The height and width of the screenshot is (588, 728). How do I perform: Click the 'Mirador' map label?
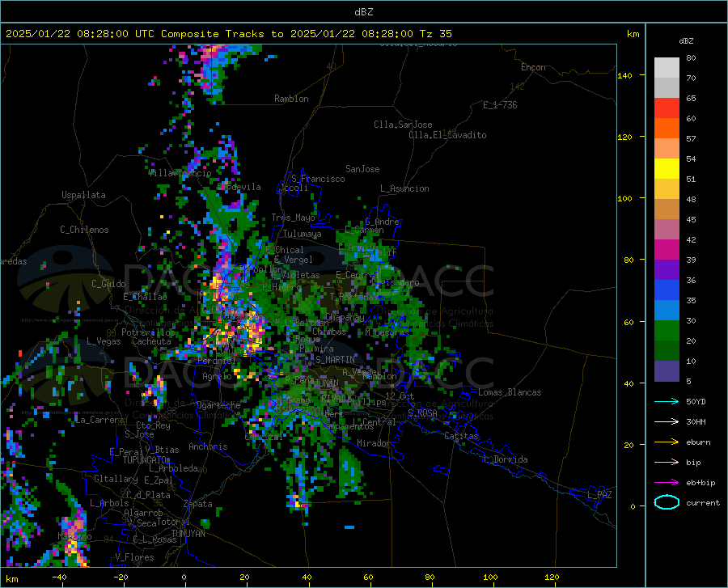374,443
